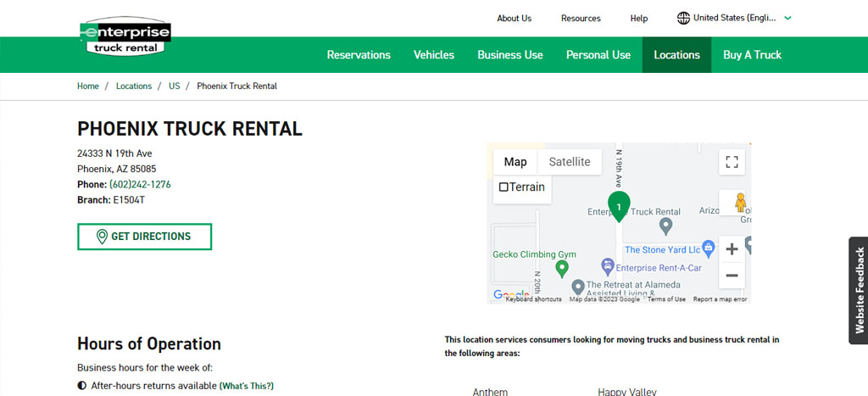Click Report a map error link

721,299
